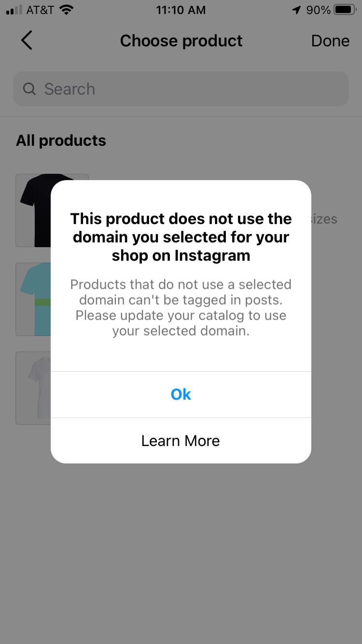This screenshot has width=362, height=644.
Task: Tap the AT&T carrier label
Action: [x=40, y=10]
